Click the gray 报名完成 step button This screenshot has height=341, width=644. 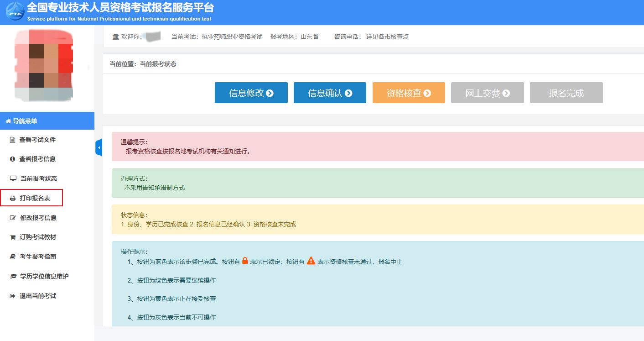[566, 93]
